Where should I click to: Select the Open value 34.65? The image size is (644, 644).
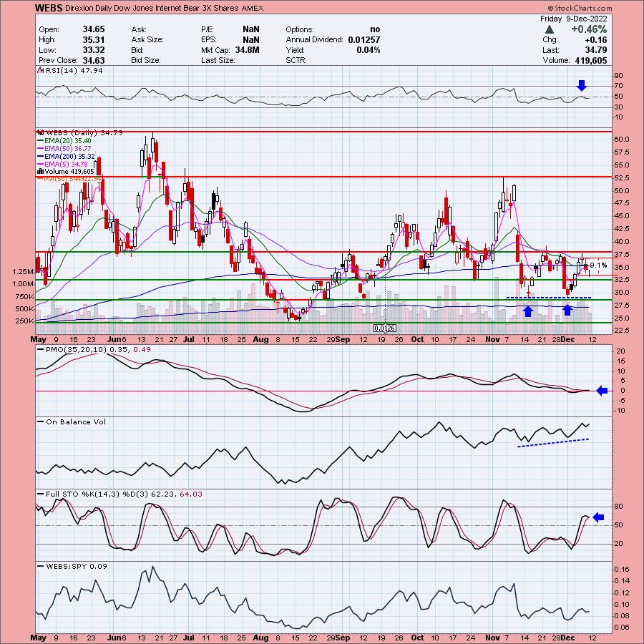[x=94, y=29]
